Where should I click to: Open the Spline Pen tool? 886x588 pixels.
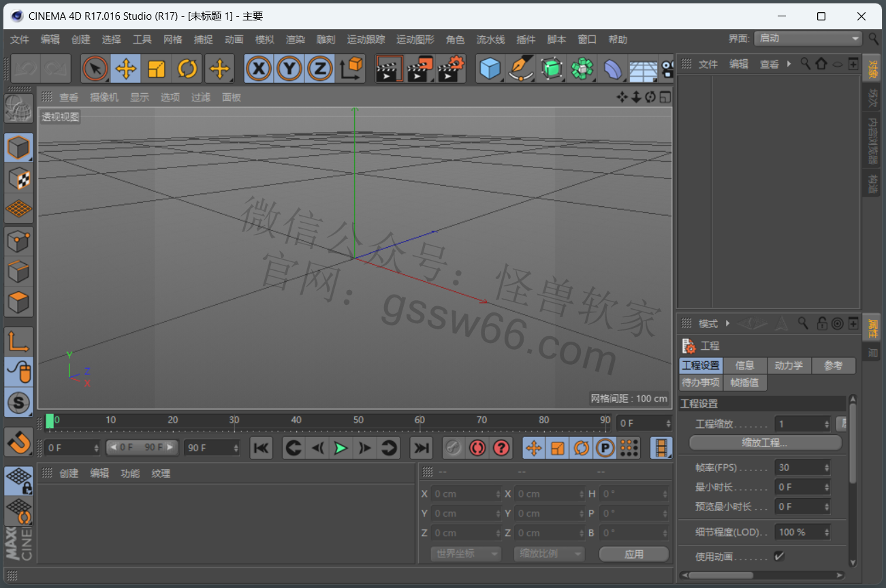coord(521,68)
